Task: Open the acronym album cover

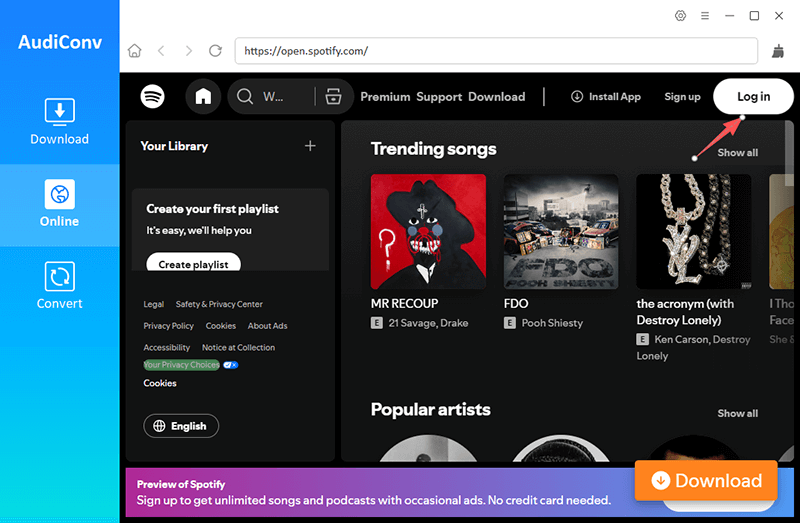Action: pyautogui.click(x=693, y=232)
